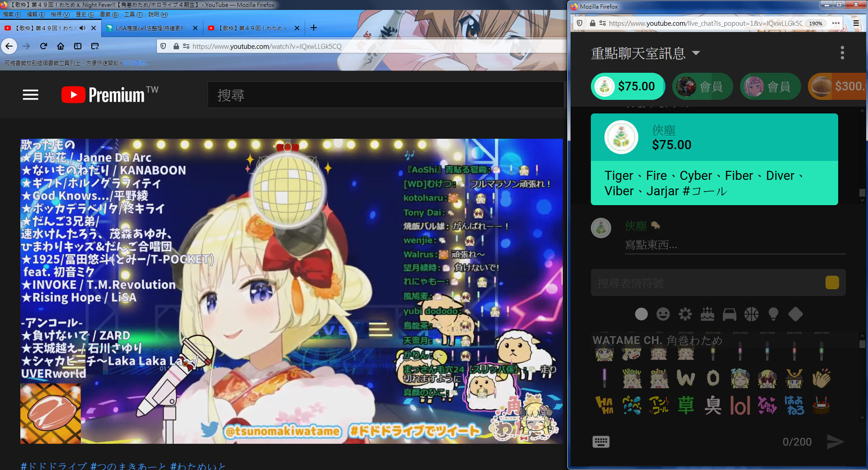The image size is (868, 470).
Task: Insert the HAHA emote
Action: [x=604, y=405]
